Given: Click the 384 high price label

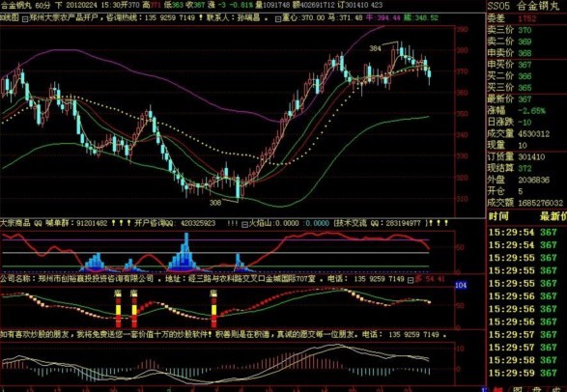Looking at the screenshot, I should [x=375, y=48].
